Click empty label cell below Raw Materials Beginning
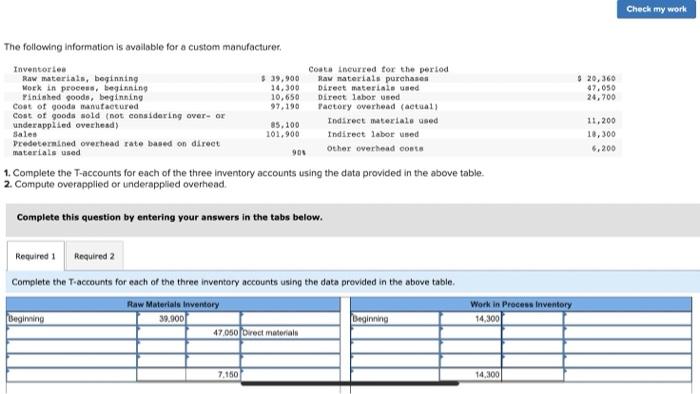Image resolution: width=700 pixels, height=394 pixels. 71,332
